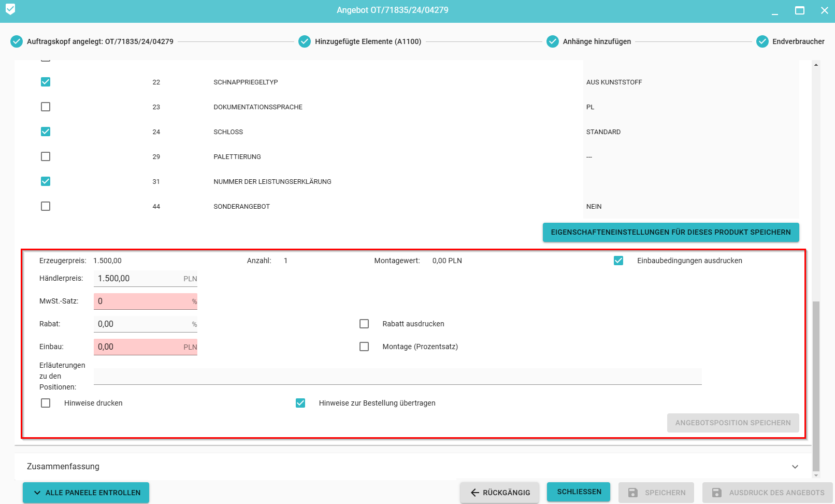Click scrollbar down arrow at bottom
835x504 pixels.
816,475
